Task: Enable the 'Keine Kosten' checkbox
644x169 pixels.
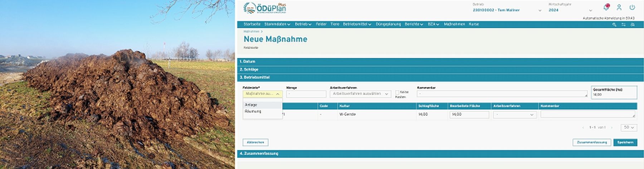Action: 397,93
